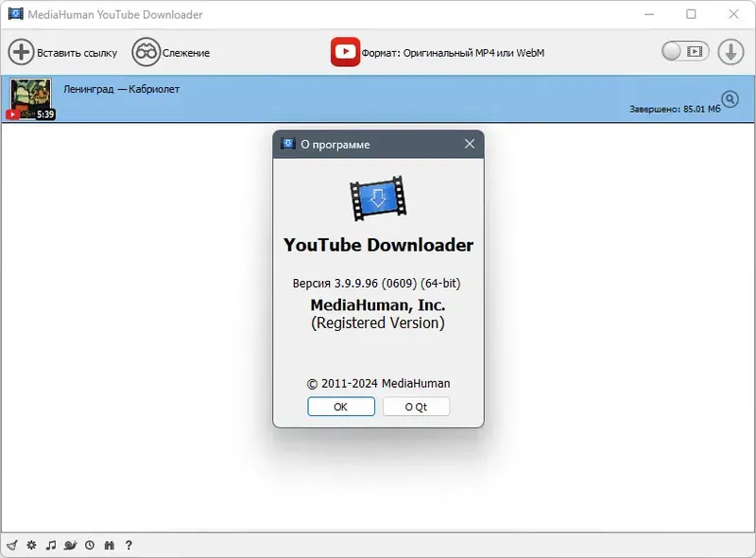Click the binoculars icon in status bar
The height and width of the screenshot is (558, 756).
point(110,545)
